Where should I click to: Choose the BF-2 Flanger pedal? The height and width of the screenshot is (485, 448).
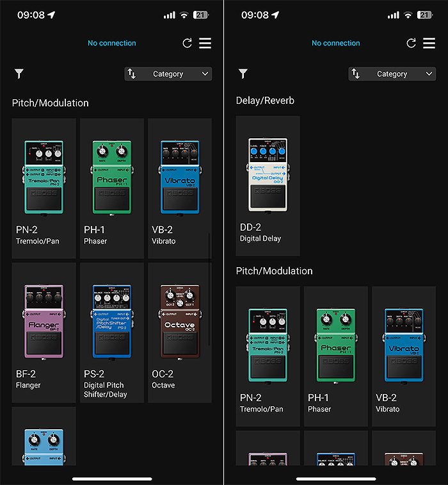point(44,333)
